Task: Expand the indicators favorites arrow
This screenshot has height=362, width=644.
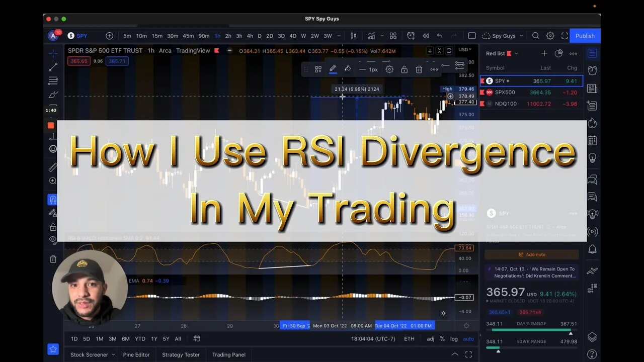Action: tap(382, 36)
